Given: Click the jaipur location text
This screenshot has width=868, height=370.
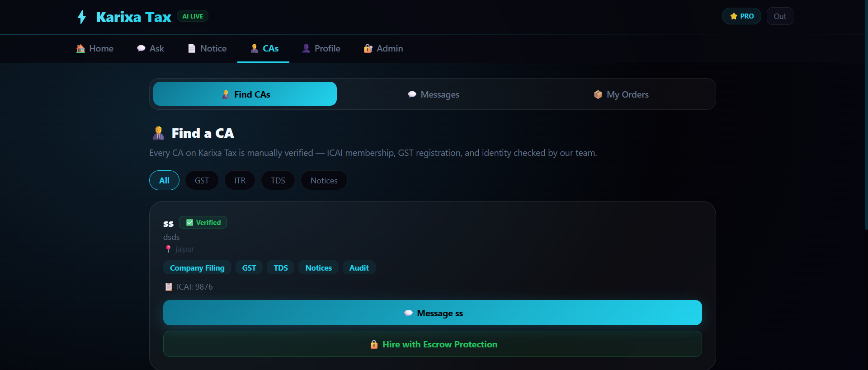Looking at the screenshot, I should (184, 249).
